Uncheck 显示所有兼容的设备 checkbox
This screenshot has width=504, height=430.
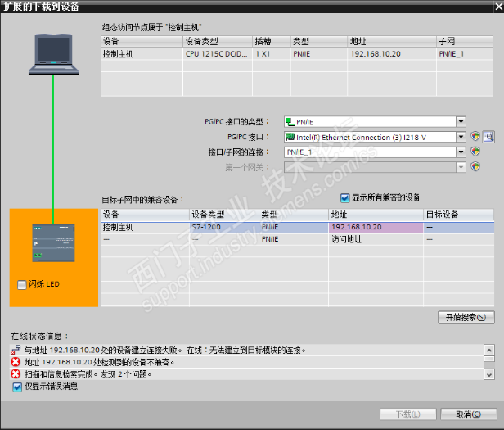(x=345, y=197)
